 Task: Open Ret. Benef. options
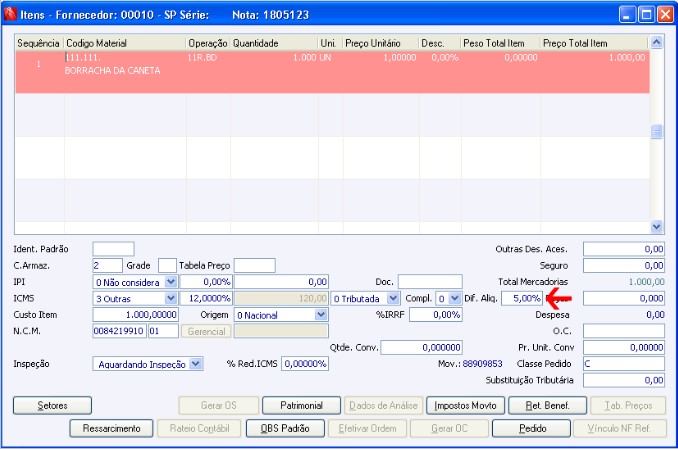tap(547, 405)
